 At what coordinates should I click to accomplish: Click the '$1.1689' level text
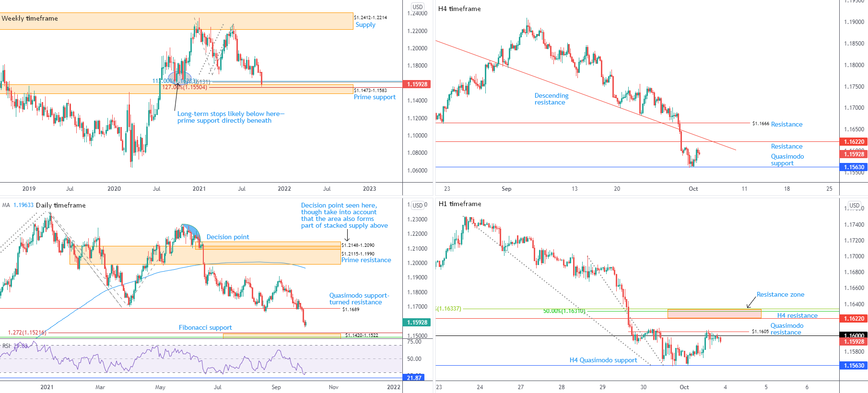point(351,310)
